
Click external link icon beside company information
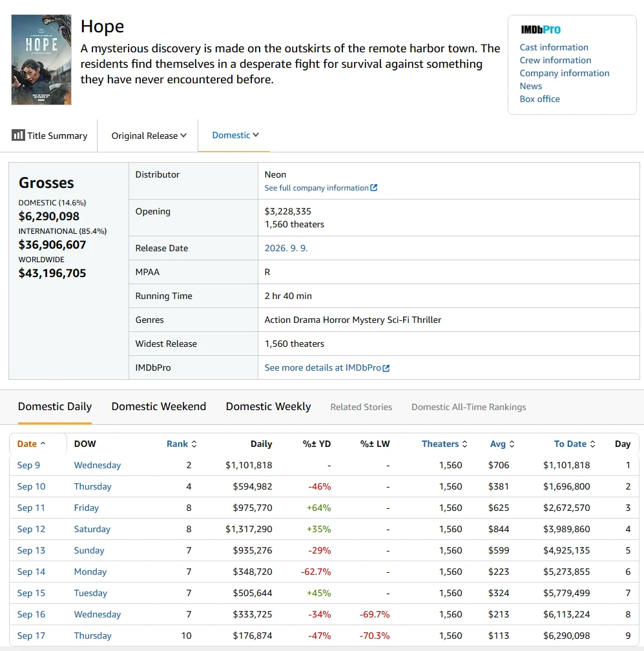[374, 188]
